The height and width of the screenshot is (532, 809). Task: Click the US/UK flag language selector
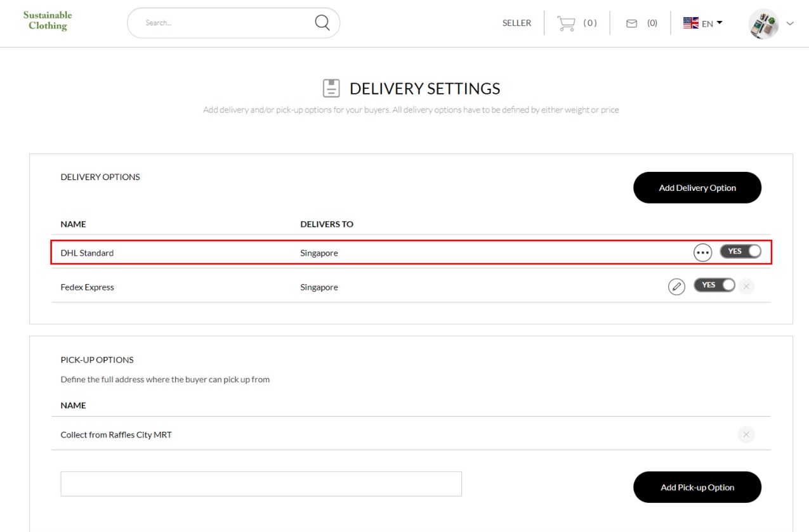(690, 23)
